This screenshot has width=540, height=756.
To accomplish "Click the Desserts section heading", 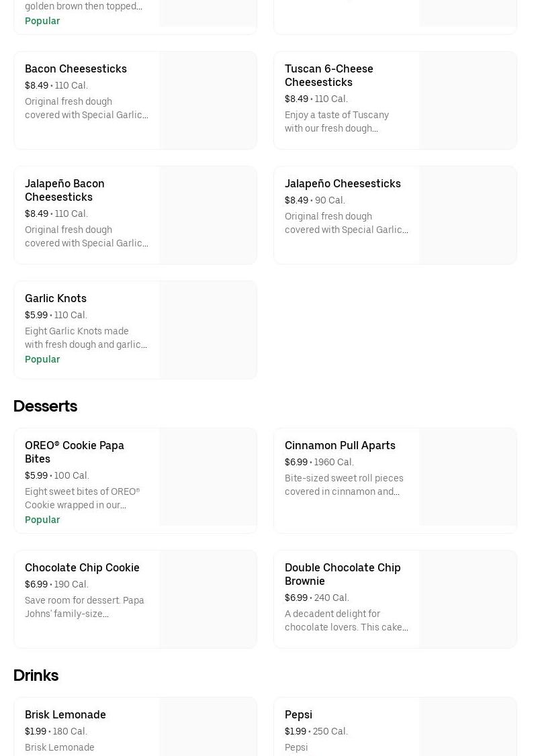I will click(x=45, y=406).
